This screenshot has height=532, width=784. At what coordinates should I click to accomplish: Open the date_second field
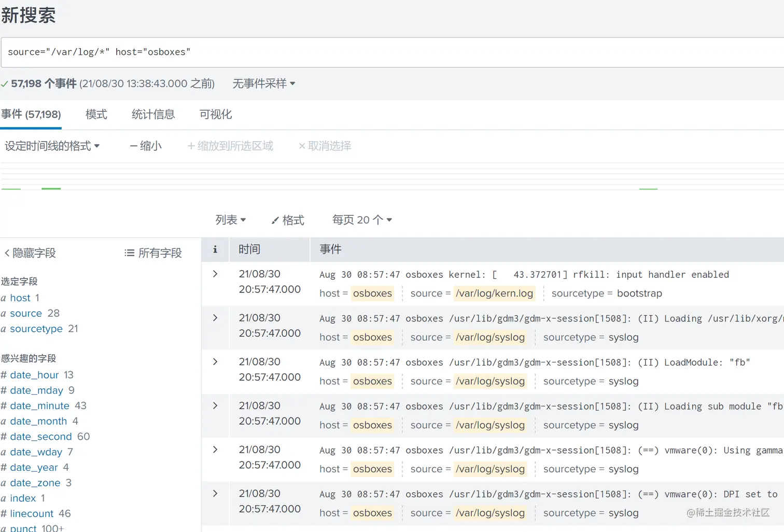[x=41, y=437]
